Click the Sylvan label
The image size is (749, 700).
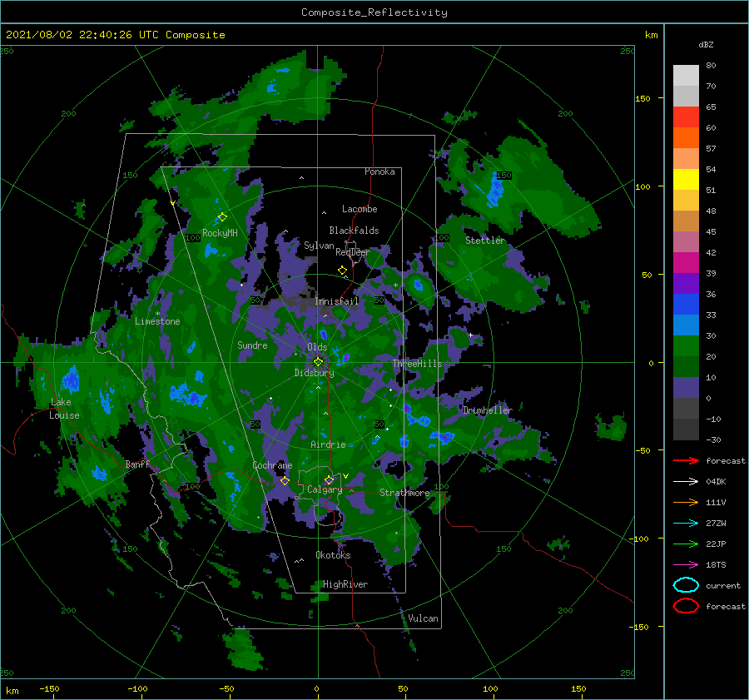click(319, 246)
